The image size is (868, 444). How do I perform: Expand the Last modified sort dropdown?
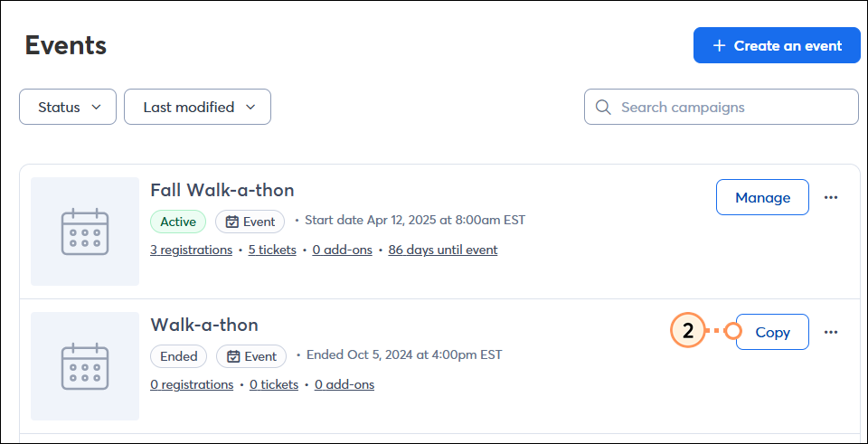click(x=198, y=107)
